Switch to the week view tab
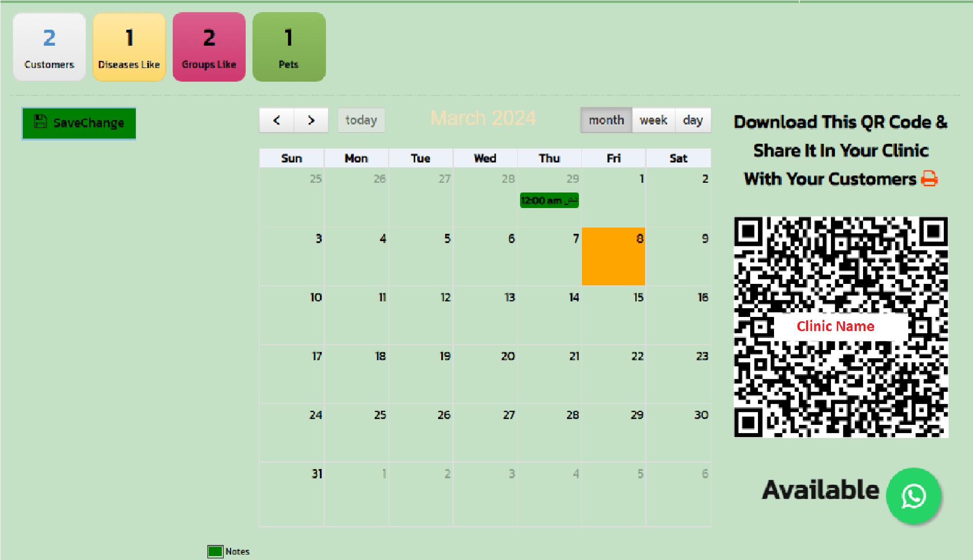 coord(654,120)
